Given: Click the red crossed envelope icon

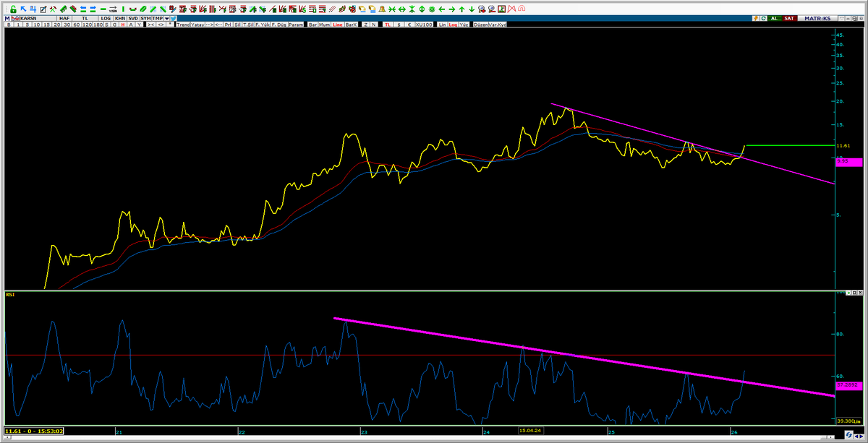Looking at the screenshot, I should click(x=511, y=9).
